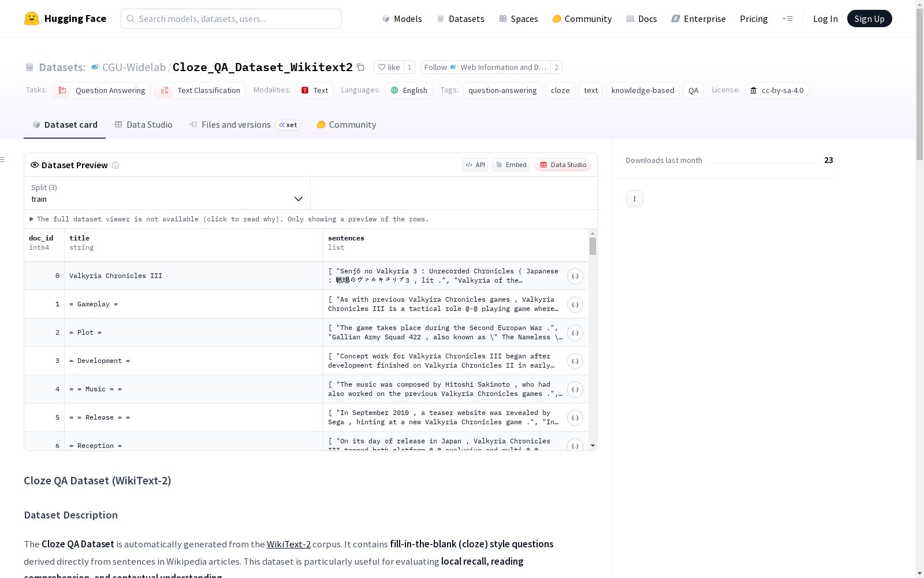Click the text tag
This screenshot has height=578, width=924.
[x=591, y=90]
